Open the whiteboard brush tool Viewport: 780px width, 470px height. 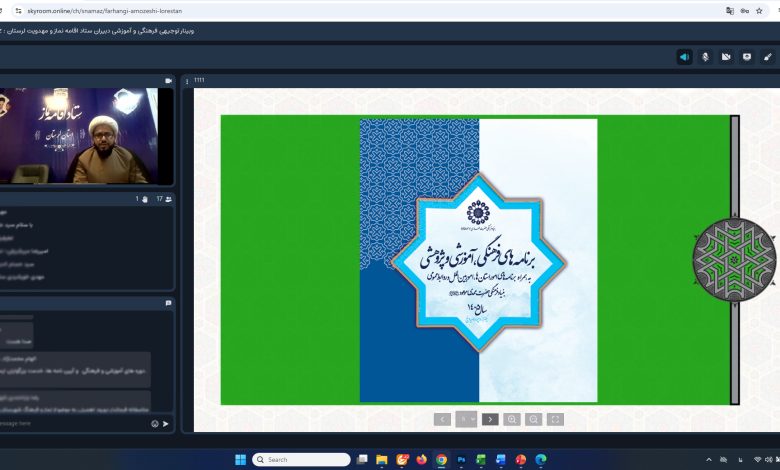(x=768, y=57)
